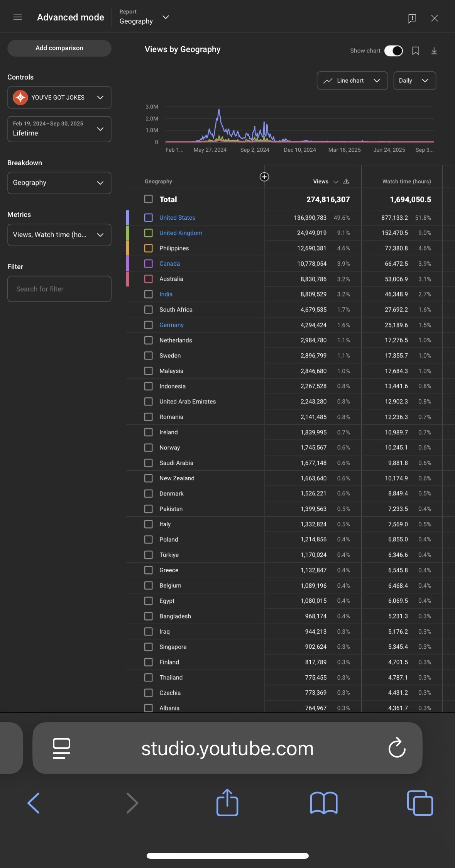This screenshot has height=868, width=455.
Task: Open the Lifetime date range selector
Action: (x=59, y=129)
